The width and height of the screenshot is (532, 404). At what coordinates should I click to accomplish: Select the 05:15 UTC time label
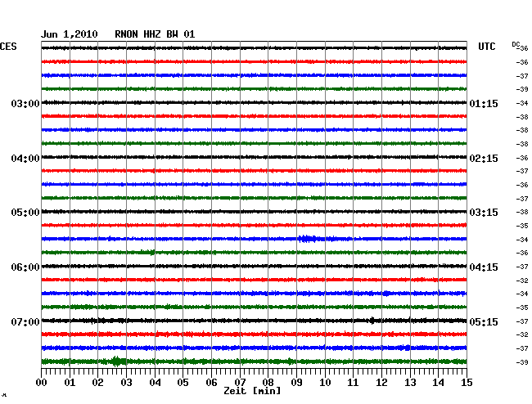(x=484, y=321)
